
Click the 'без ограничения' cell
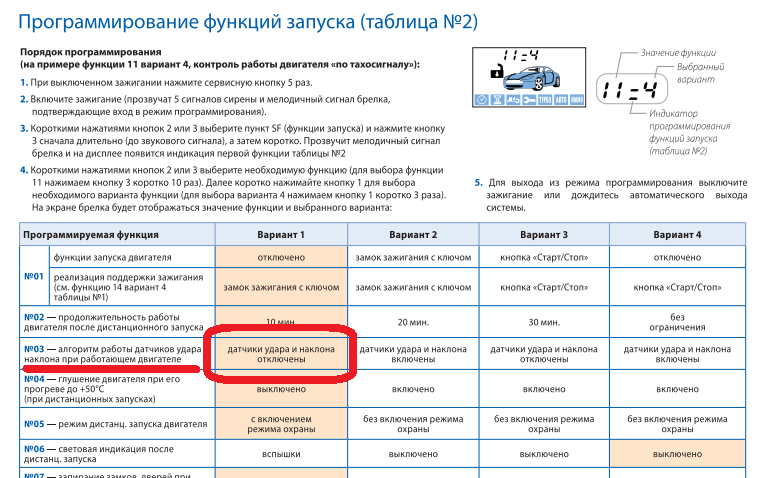coord(677,322)
